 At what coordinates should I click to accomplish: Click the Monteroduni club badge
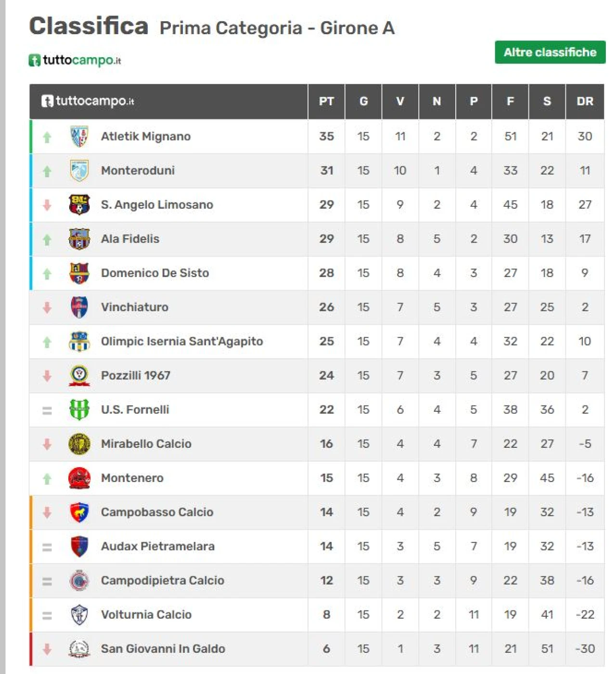point(79,171)
